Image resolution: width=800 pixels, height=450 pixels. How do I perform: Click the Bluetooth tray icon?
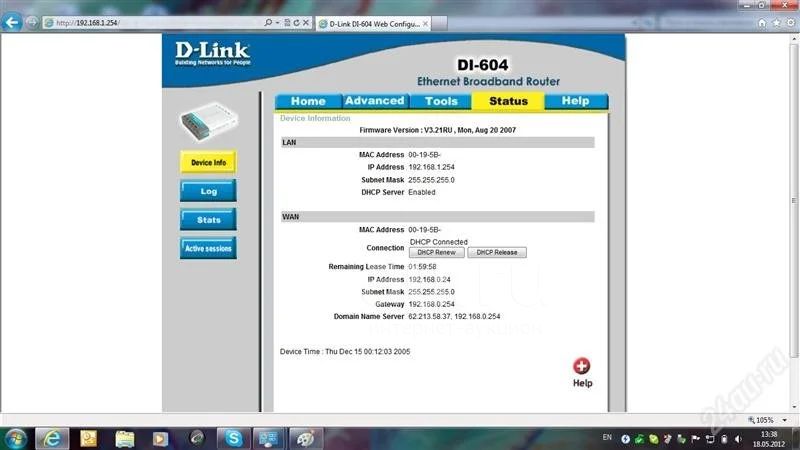(626, 439)
